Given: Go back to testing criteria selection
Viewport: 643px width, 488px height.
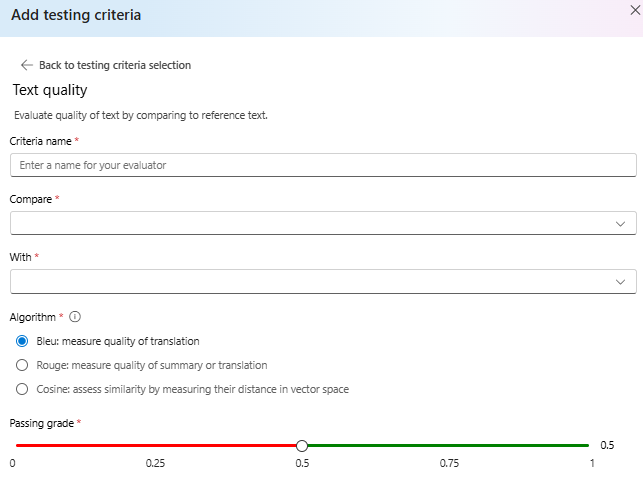Looking at the screenshot, I should click(114, 65).
